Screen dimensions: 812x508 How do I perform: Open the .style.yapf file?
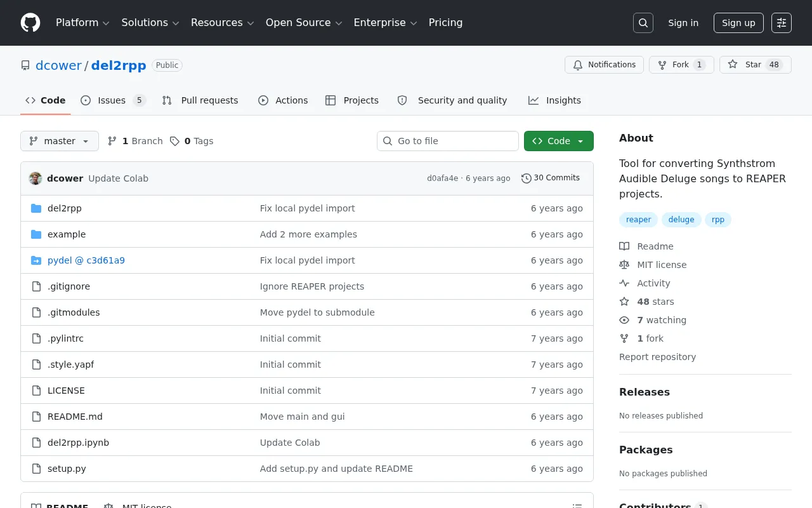(70, 364)
